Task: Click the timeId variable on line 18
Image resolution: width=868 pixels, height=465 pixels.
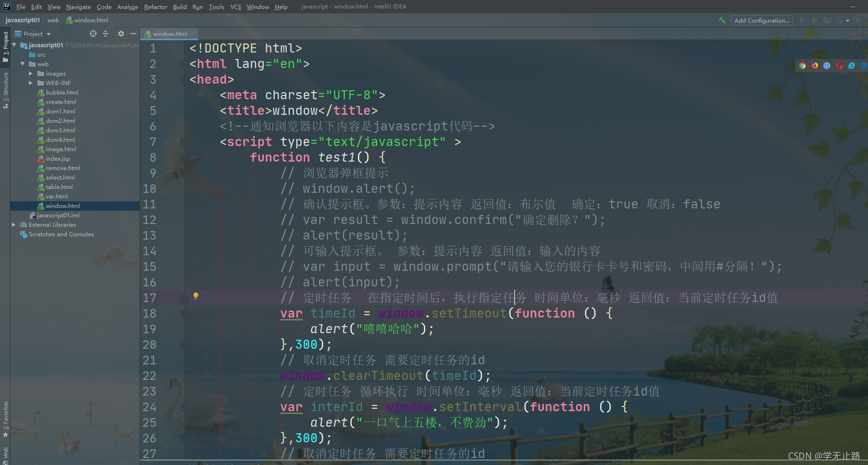Action: pyautogui.click(x=333, y=313)
